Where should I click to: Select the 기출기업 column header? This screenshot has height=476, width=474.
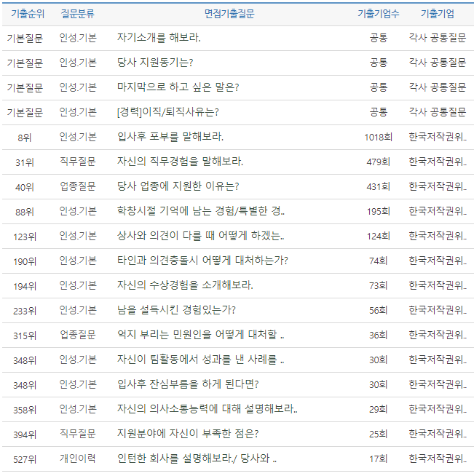point(437,14)
